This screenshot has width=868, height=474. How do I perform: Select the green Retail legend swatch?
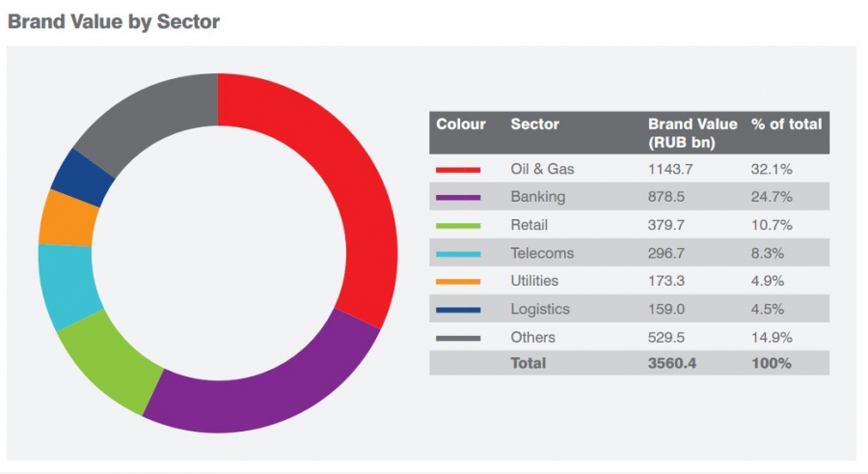coord(458,225)
